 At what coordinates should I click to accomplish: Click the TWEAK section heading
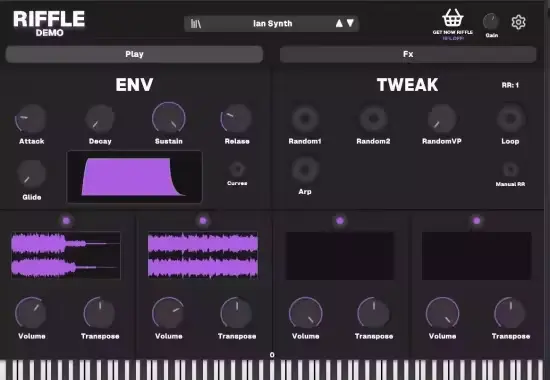(x=408, y=85)
